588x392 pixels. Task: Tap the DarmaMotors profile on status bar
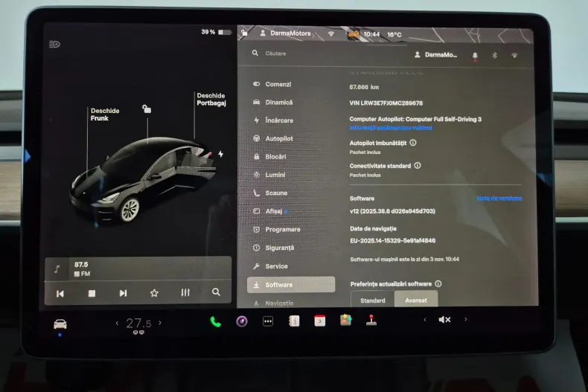286,33
